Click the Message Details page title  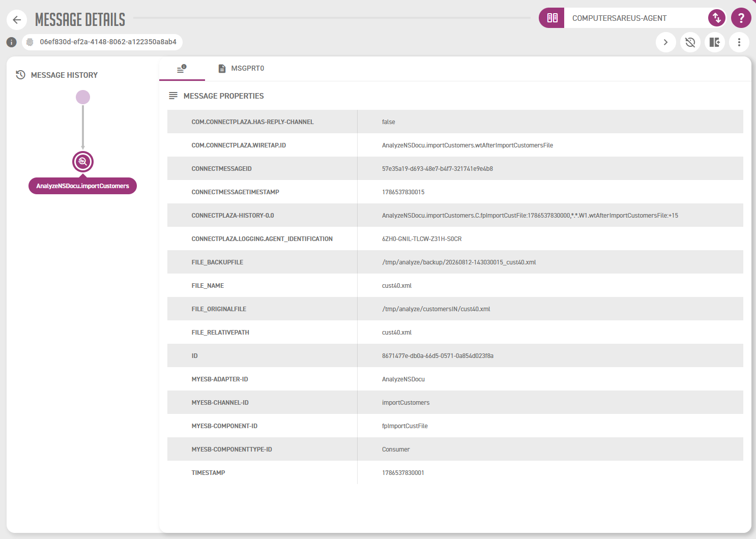coord(80,20)
